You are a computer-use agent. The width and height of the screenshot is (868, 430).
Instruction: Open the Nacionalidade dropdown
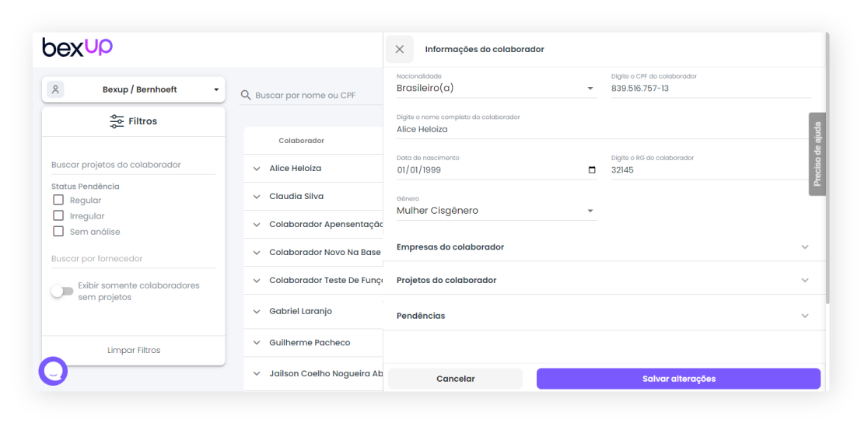496,89
